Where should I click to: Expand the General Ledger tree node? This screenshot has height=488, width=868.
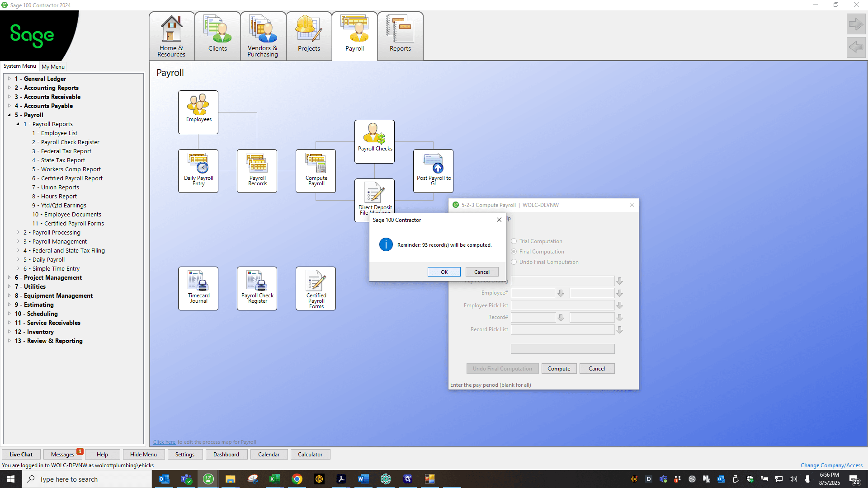[9, 79]
